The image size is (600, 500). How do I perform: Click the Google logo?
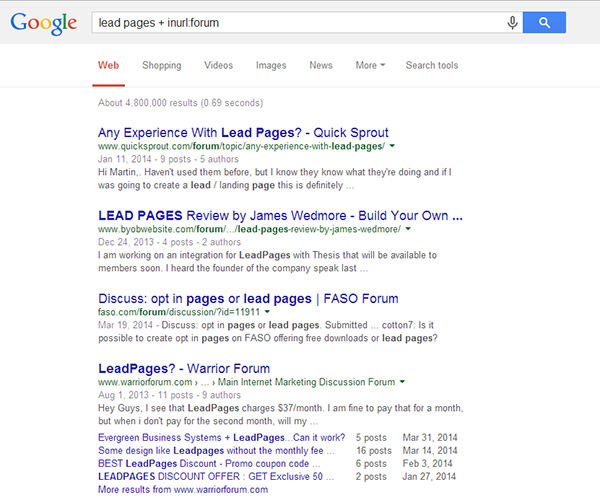coord(44,23)
